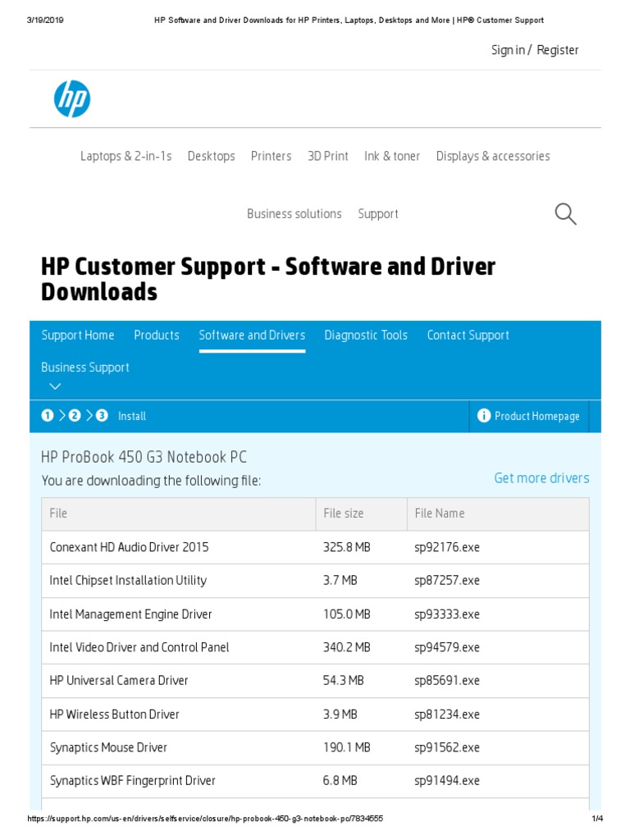Open Business solutions menu
The width and height of the screenshot is (630, 840).
click(x=294, y=214)
